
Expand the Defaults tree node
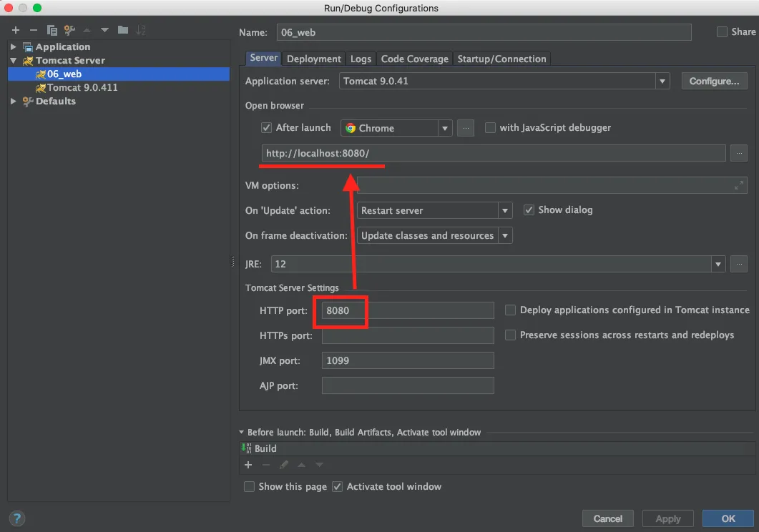tap(14, 101)
